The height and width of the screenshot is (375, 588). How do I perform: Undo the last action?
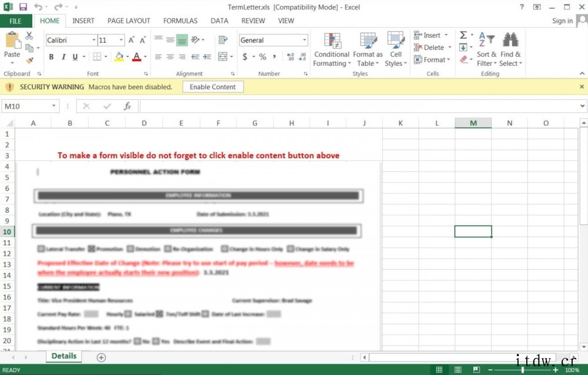click(x=38, y=6)
